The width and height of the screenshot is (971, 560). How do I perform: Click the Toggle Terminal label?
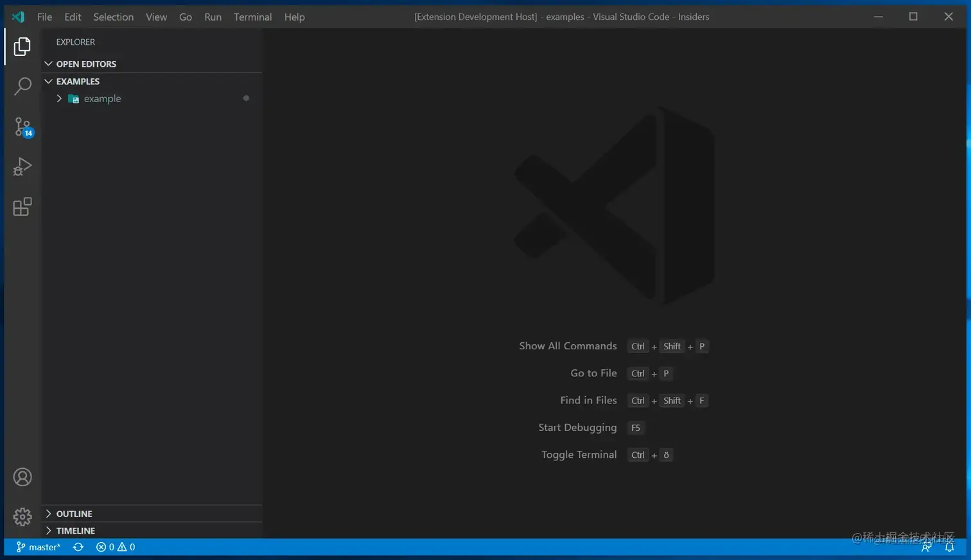tap(579, 455)
